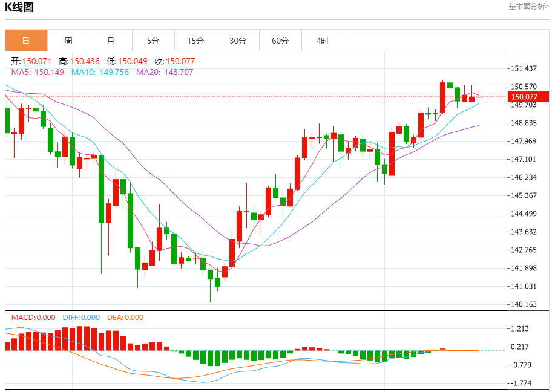Click the -1.774 MACD axis label
The height and width of the screenshot is (392, 555).
coord(520,383)
